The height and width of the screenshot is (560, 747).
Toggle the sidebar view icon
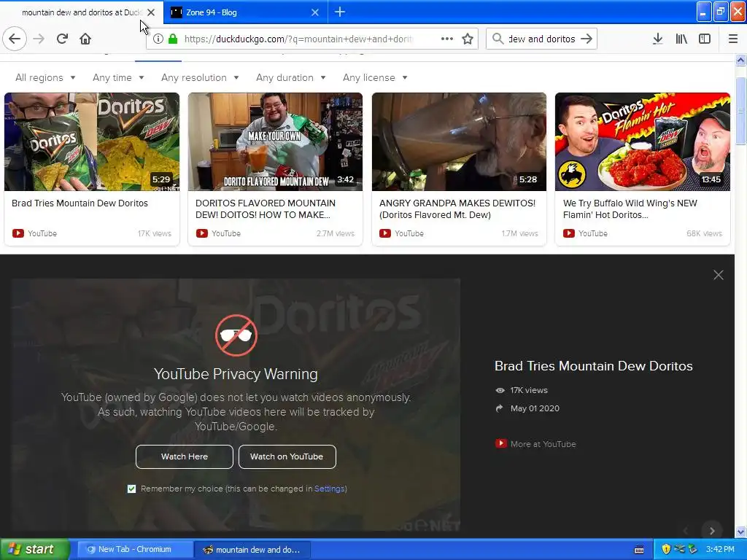point(705,39)
